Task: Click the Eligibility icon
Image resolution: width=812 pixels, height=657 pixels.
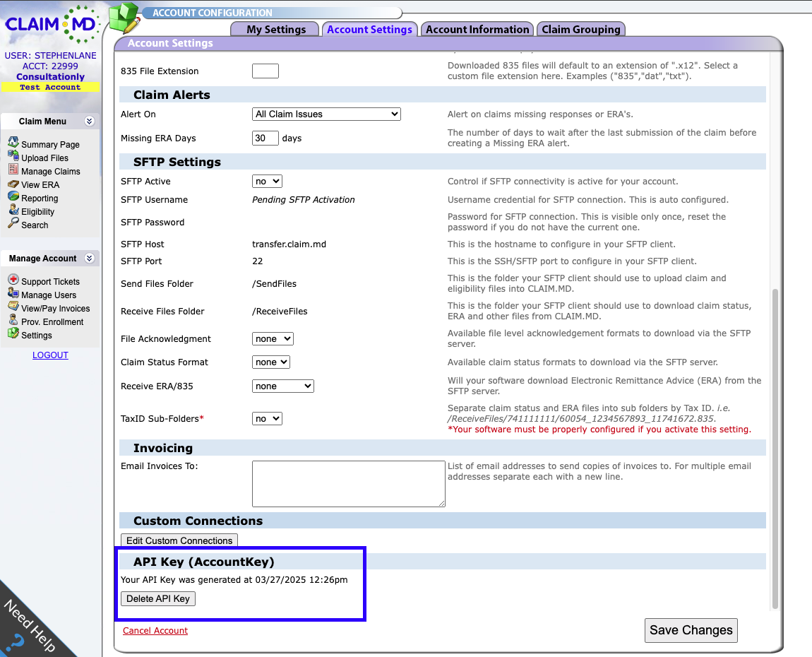Action: point(13,211)
